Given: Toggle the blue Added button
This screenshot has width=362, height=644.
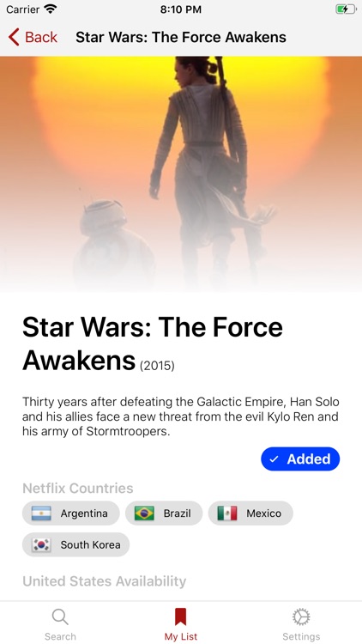Looking at the screenshot, I should (300, 459).
